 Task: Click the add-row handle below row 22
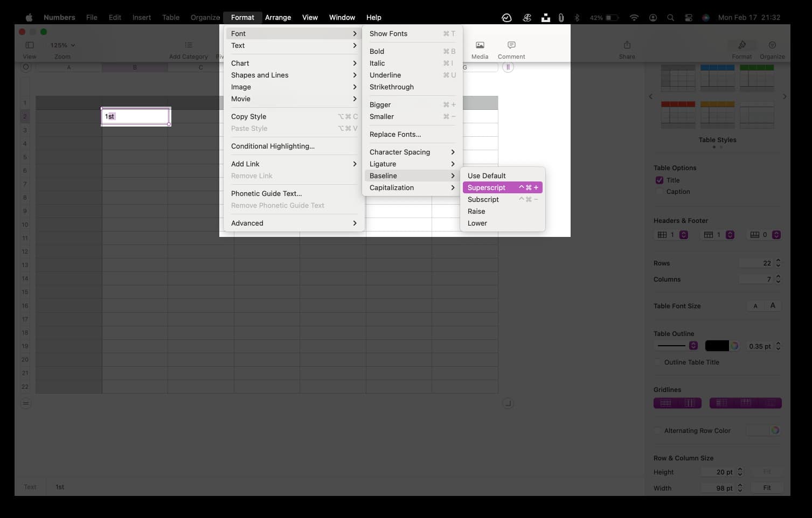coord(26,403)
